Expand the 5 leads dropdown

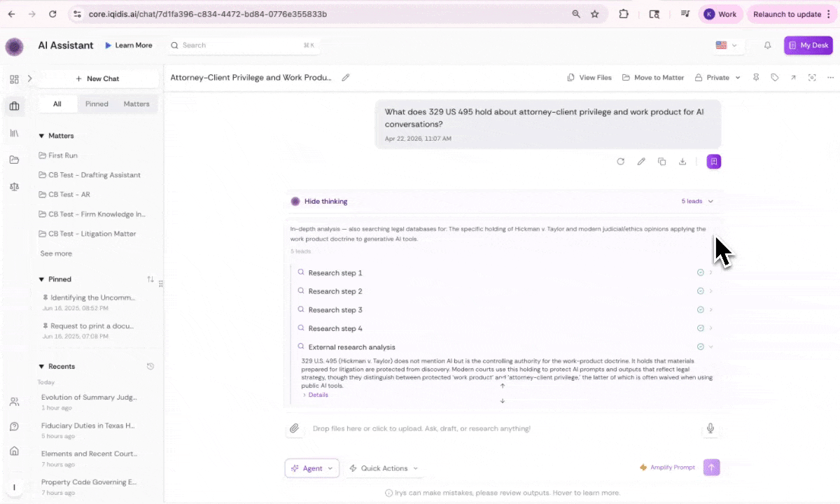click(697, 201)
